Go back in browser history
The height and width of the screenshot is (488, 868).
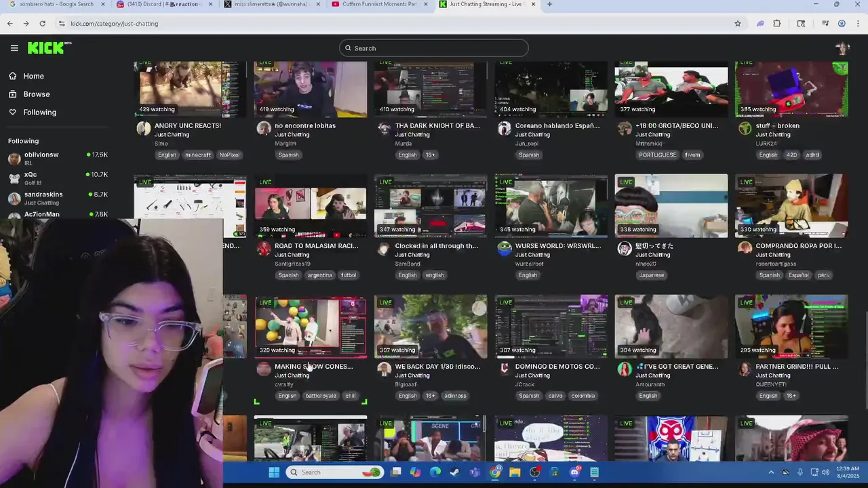pyautogui.click(x=9, y=24)
